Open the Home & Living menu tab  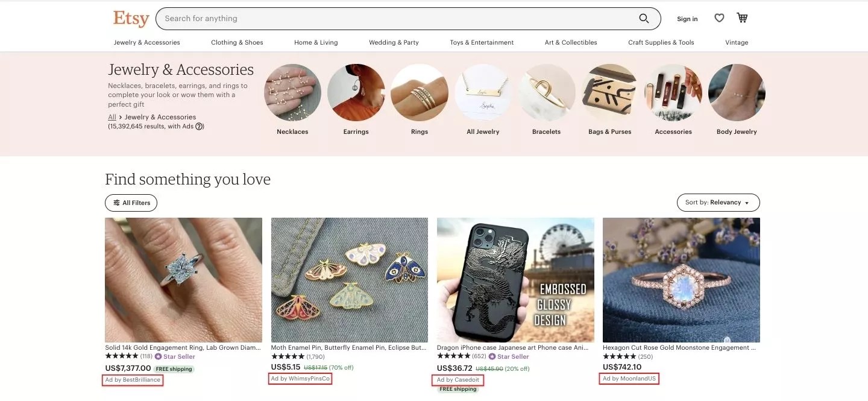coord(315,42)
